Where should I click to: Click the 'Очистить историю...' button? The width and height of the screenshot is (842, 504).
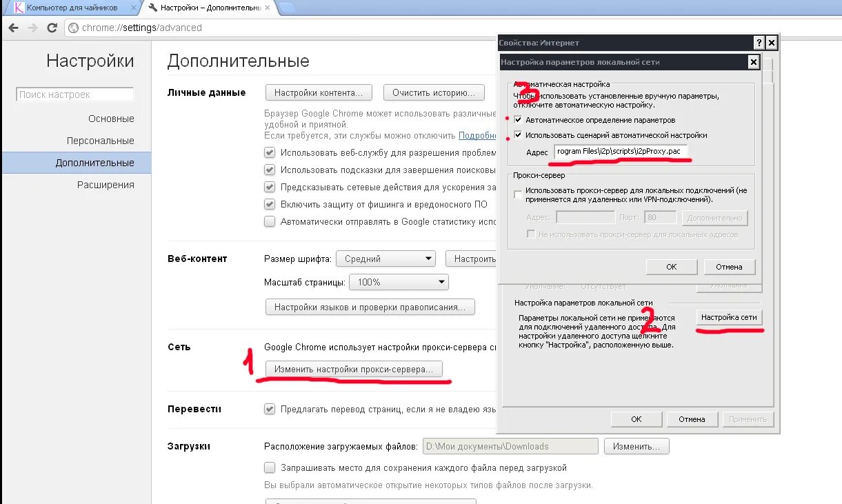tap(434, 92)
